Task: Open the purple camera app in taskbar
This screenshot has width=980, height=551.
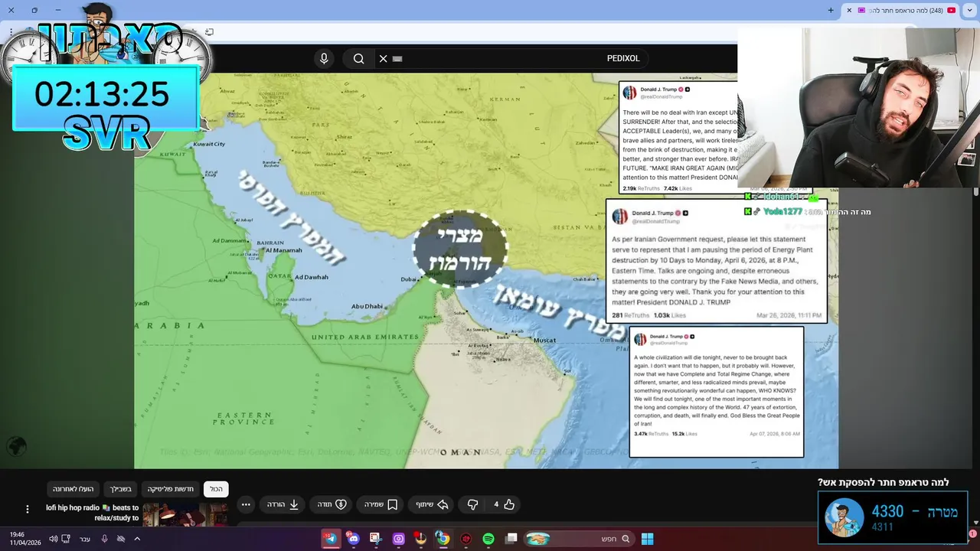Action: 398,539
